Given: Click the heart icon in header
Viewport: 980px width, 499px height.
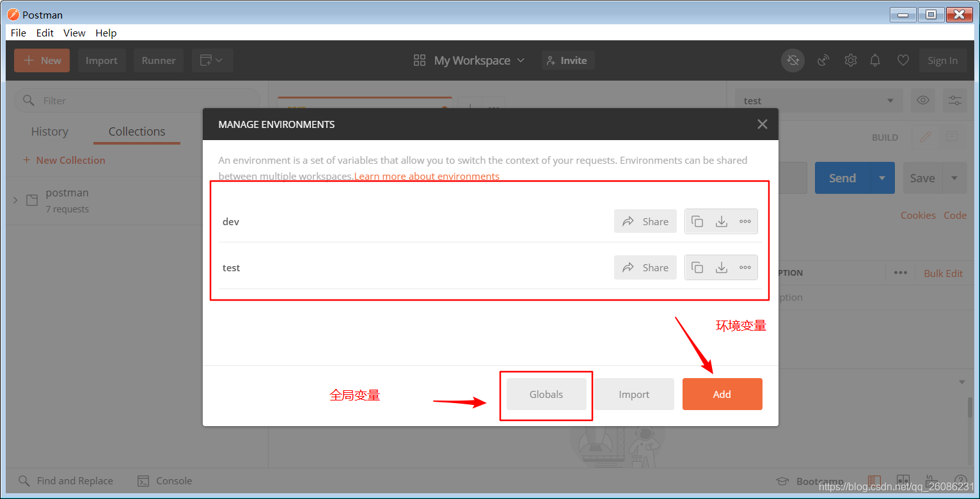Looking at the screenshot, I should point(903,61).
